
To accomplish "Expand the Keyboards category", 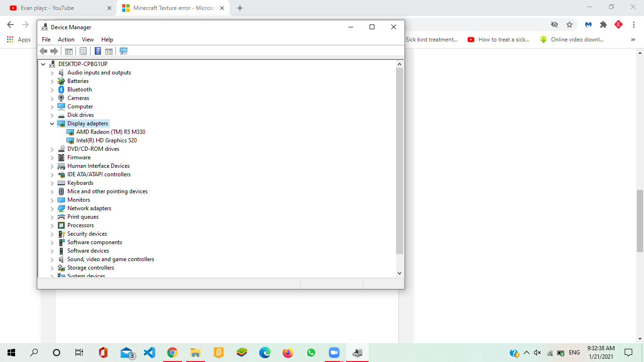I will 52,183.
